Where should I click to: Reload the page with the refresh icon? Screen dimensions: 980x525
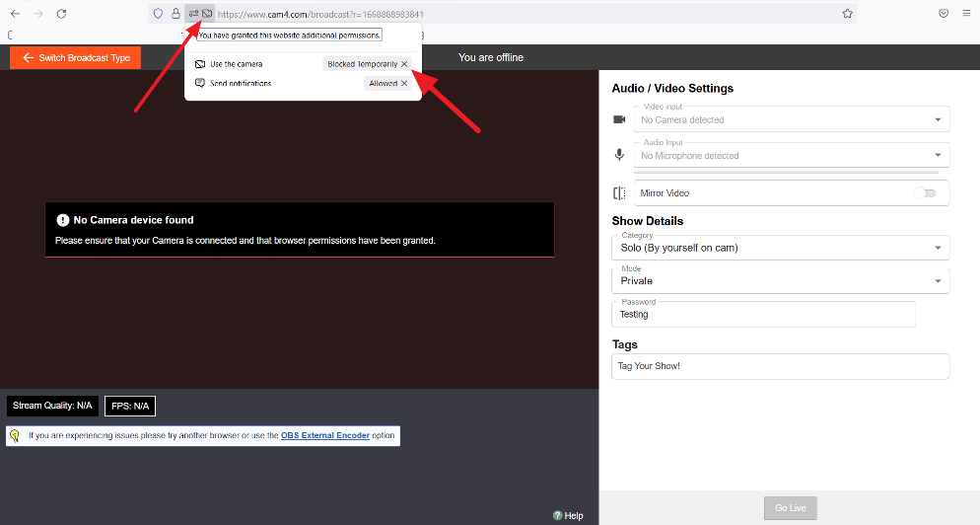pyautogui.click(x=61, y=14)
